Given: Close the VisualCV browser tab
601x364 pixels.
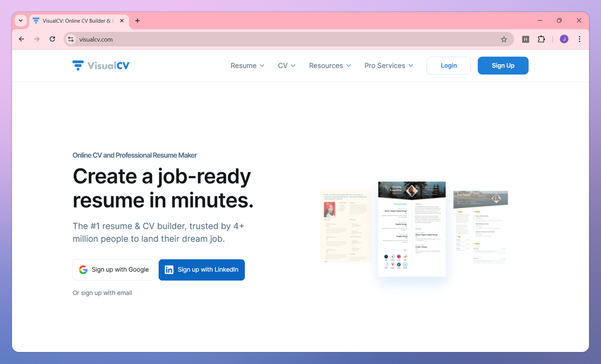Looking at the screenshot, I should 122,21.
